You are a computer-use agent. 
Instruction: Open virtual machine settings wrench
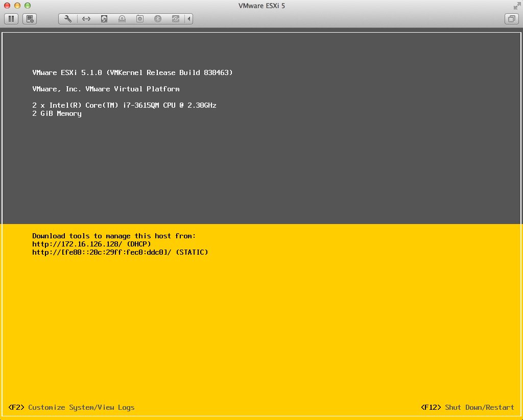click(68, 19)
